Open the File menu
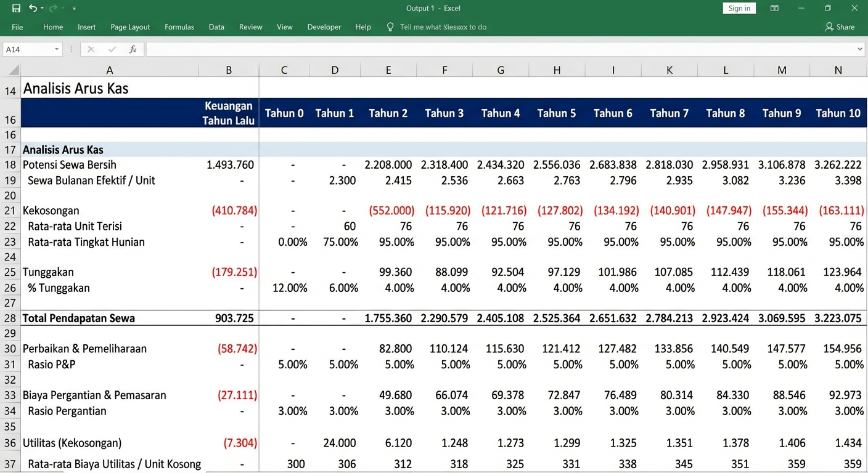The width and height of the screenshot is (868, 473). coord(17,27)
